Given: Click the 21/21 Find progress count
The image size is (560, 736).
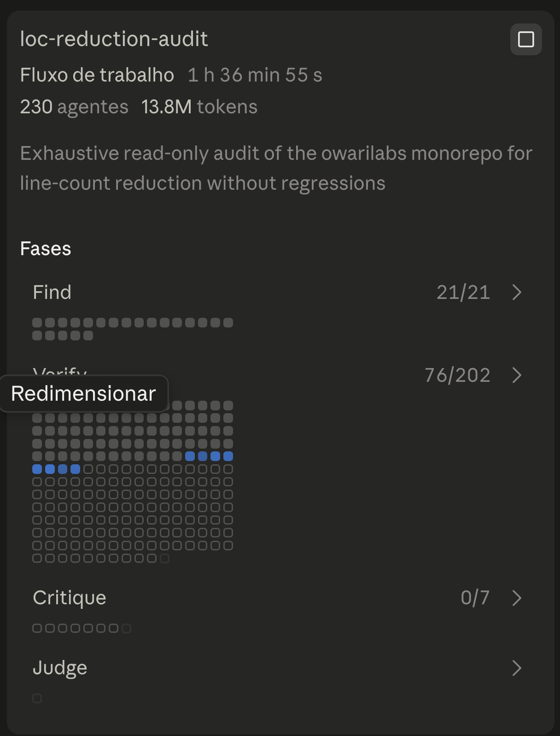Looking at the screenshot, I should 463,292.
